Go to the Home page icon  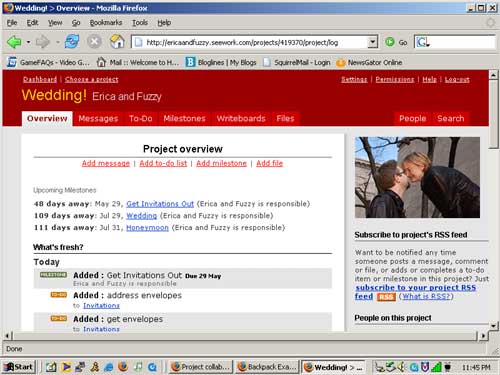coord(117,42)
